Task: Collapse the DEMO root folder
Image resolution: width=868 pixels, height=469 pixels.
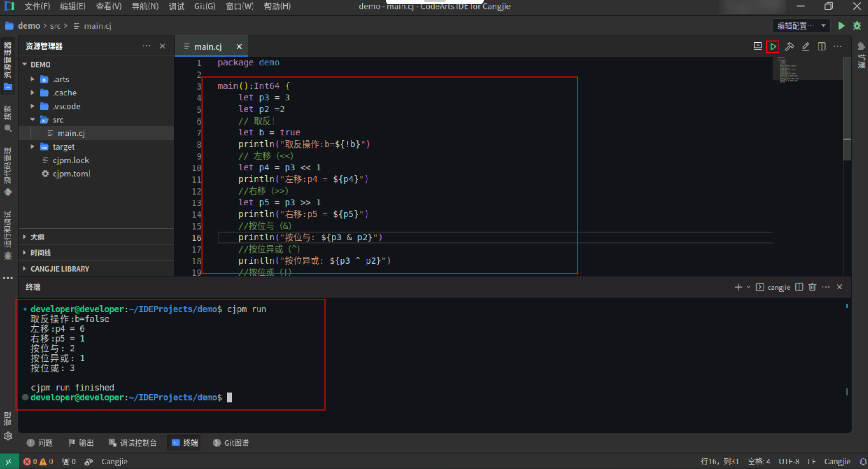Action: click(25, 65)
